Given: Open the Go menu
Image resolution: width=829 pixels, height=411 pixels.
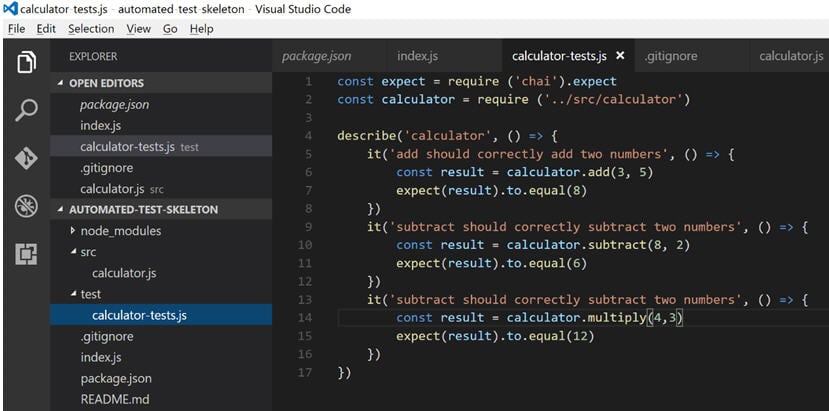Looking at the screenshot, I should [170, 29].
